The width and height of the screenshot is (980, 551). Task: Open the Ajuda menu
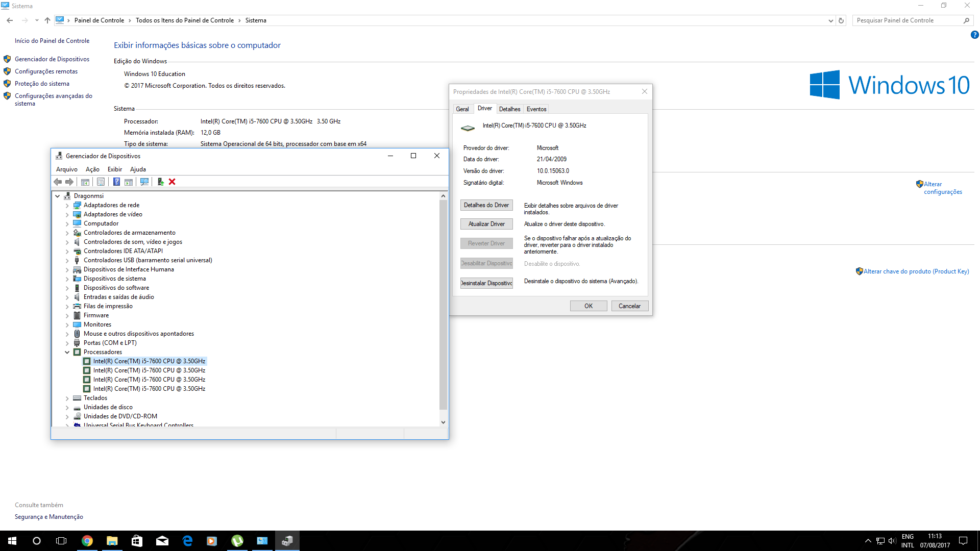click(x=138, y=169)
